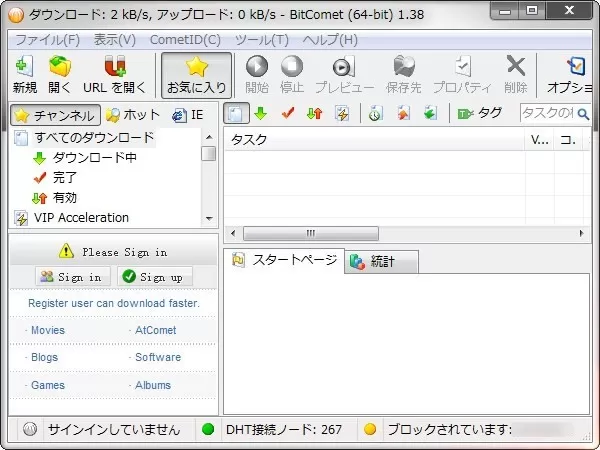Click the Sign in button
The image size is (600, 450).
click(73, 277)
